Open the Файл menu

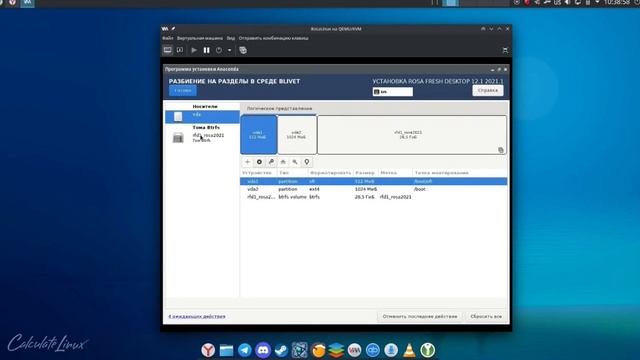tap(168, 38)
